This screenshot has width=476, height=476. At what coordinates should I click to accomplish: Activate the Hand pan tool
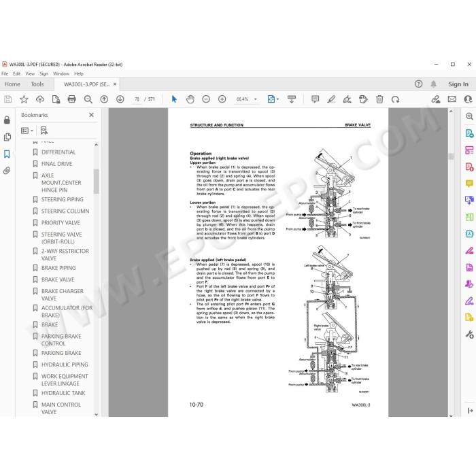coord(190,99)
